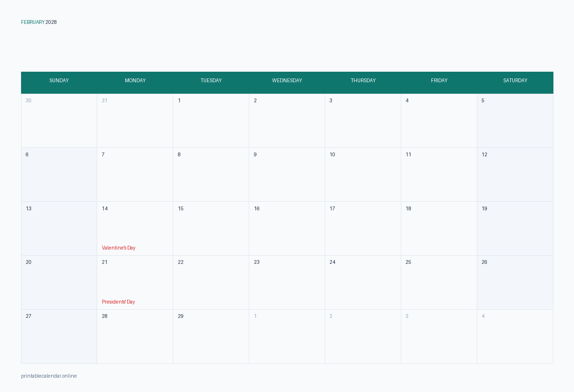This screenshot has width=574, height=392.
Task: Pick date 17 in the calendar
Action: (363, 229)
